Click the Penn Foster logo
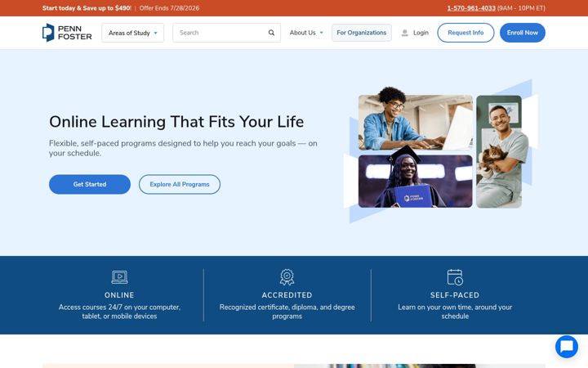The width and height of the screenshot is (588, 368). click(67, 33)
